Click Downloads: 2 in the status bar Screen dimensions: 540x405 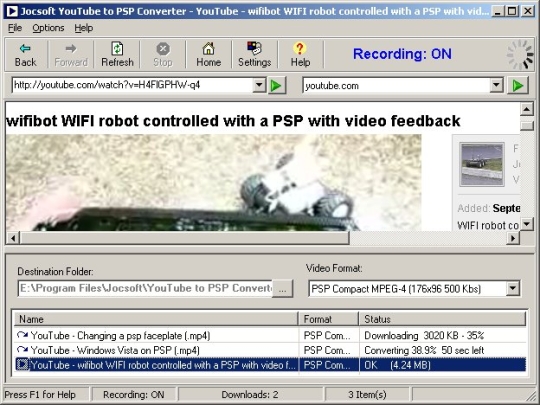pos(250,394)
